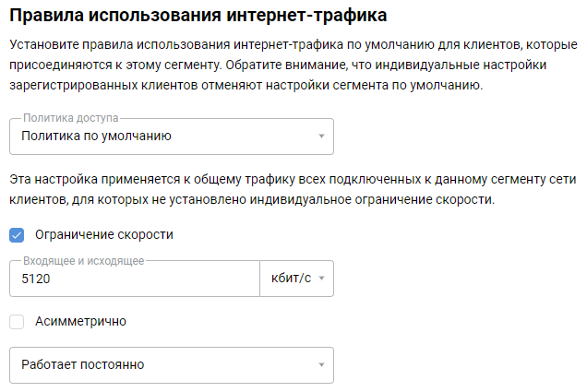Open the "Политика доступа" dropdown arrow
The image size is (587, 392).
click(x=321, y=137)
